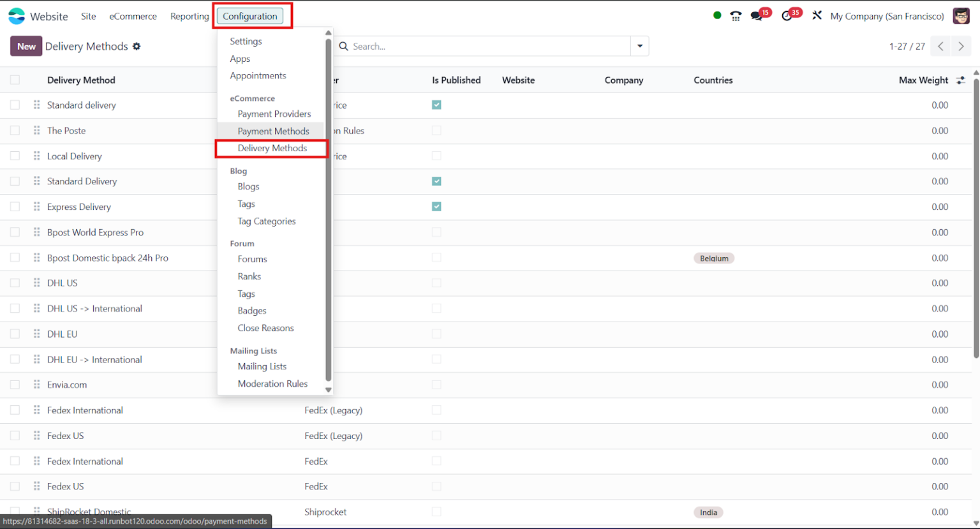Uncheck Is Published for Express Delivery

tap(436, 206)
